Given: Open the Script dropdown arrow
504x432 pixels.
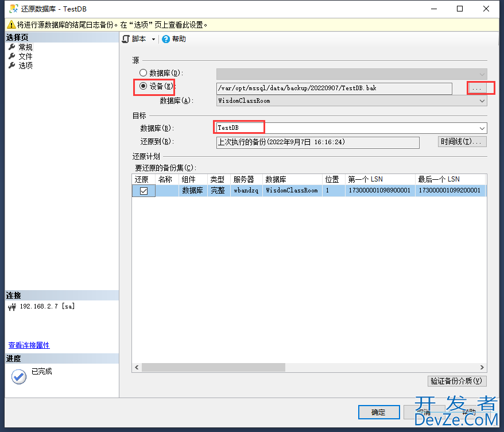Looking at the screenshot, I should coord(153,39).
